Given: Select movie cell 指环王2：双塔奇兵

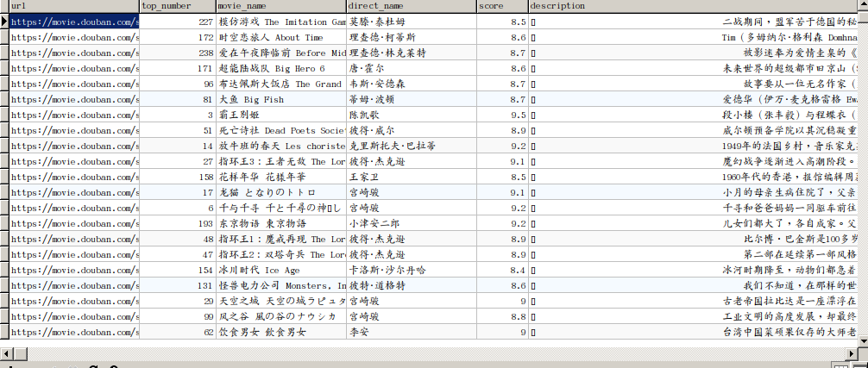Looking at the screenshot, I should point(281,254).
